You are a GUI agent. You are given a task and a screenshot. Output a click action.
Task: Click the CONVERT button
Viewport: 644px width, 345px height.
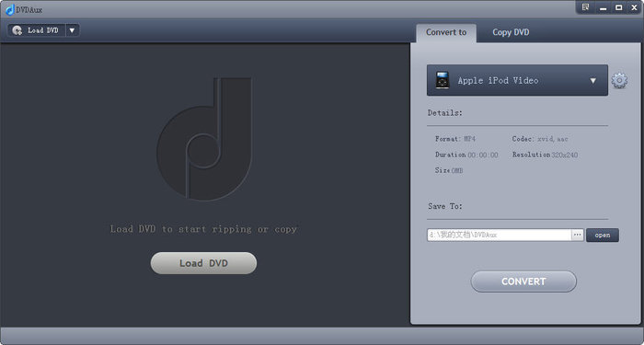(523, 282)
